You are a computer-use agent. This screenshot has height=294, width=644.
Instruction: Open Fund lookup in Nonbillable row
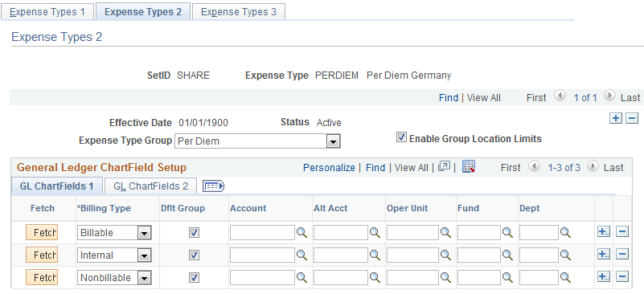point(507,278)
